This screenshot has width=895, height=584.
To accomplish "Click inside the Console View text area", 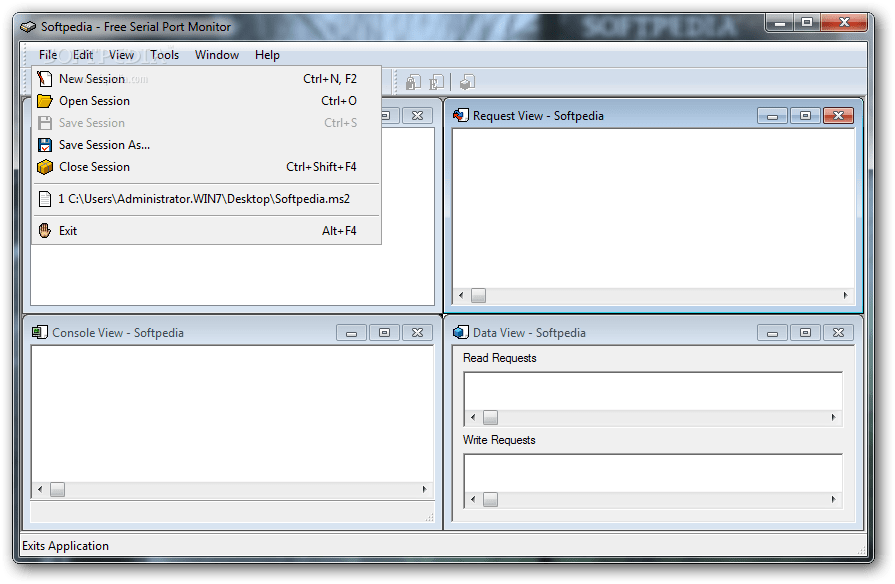I will 232,414.
